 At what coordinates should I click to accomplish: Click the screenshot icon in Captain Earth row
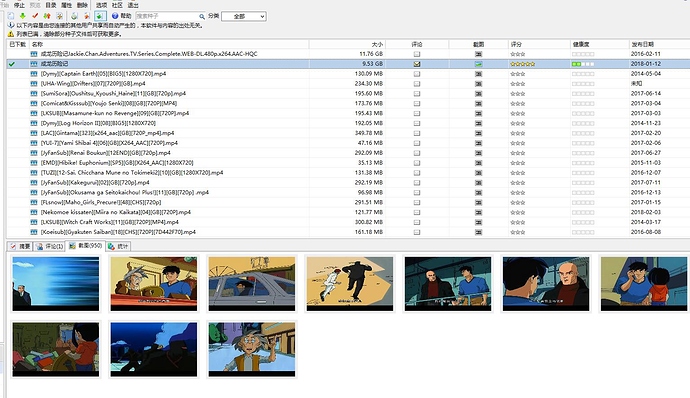pos(478,74)
